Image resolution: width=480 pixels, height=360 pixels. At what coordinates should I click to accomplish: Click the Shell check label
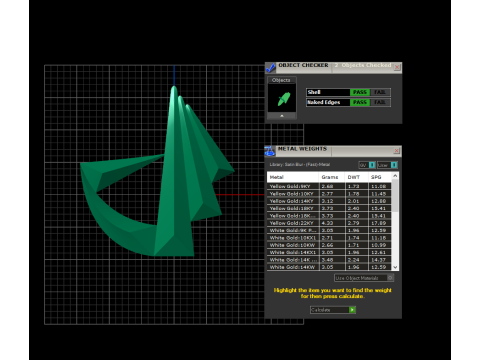[x=314, y=92]
